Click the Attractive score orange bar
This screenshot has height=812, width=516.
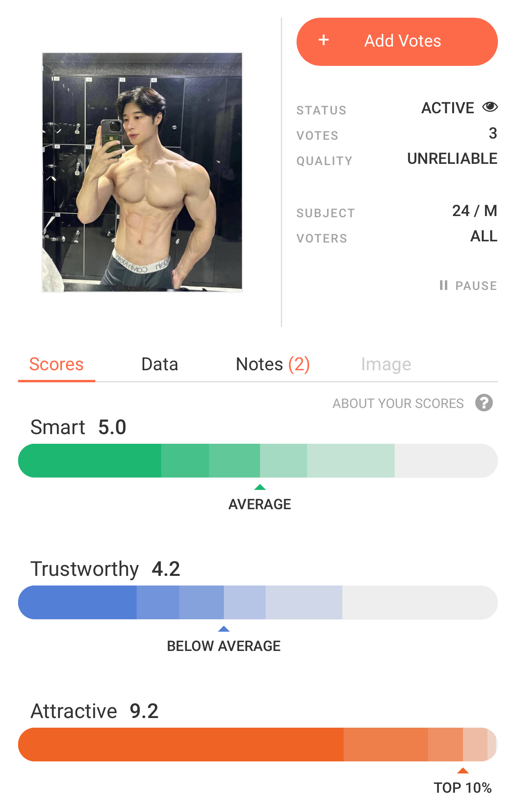[258, 744]
